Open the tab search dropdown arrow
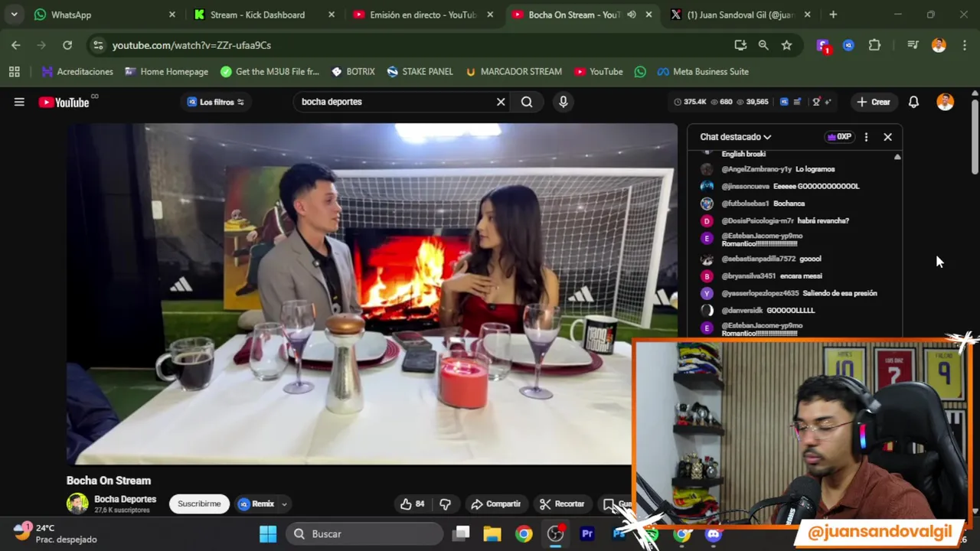The height and width of the screenshot is (551, 980). coord(14,15)
